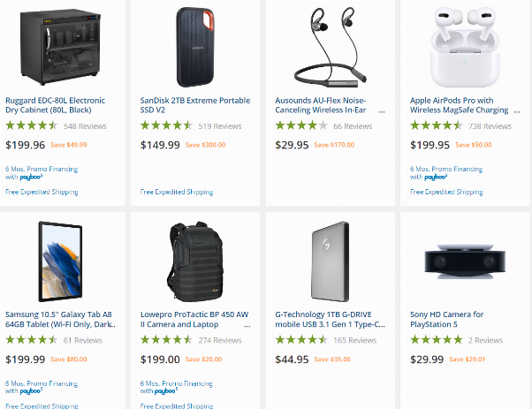Open Lowepro ProTactic BP 450 AW II title
Image resolution: width=532 pixels, height=409 pixels.
(x=194, y=319)
